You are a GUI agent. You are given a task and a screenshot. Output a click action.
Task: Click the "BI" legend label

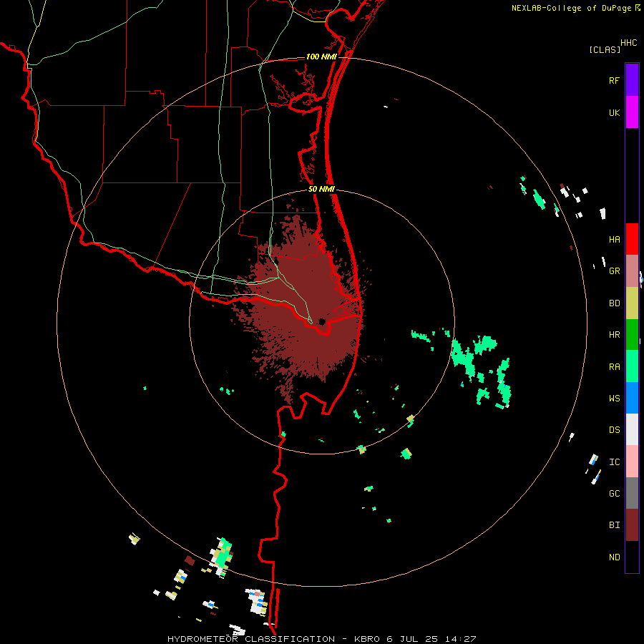pos(614,525)
